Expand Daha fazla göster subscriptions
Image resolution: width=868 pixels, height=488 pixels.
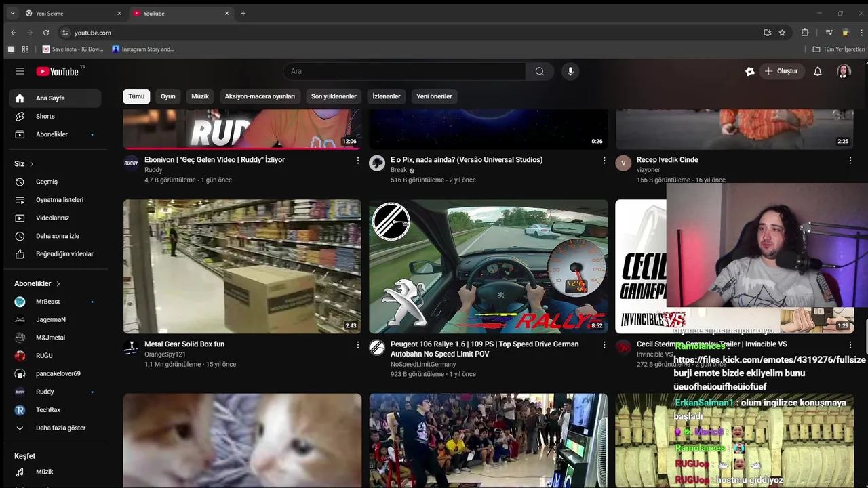pyautogui.click(x=56, y=428)
